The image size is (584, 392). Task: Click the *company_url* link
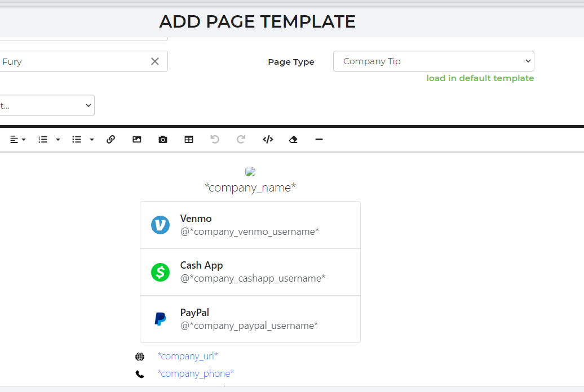188,356
